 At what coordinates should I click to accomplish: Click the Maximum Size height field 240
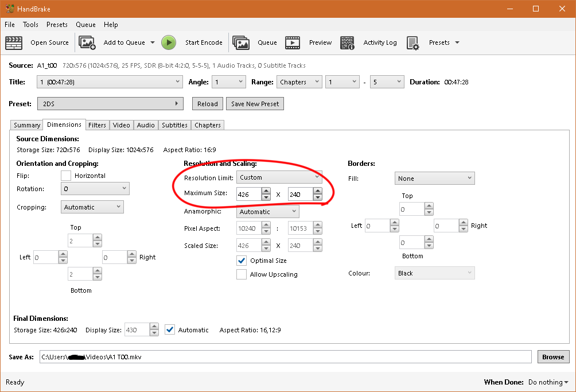(x=301, y=194)
